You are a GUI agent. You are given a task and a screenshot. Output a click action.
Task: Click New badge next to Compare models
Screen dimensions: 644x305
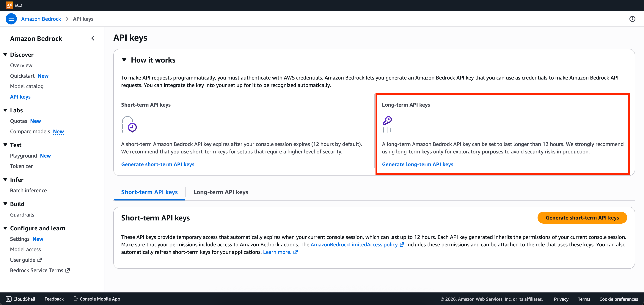[59, 132]
